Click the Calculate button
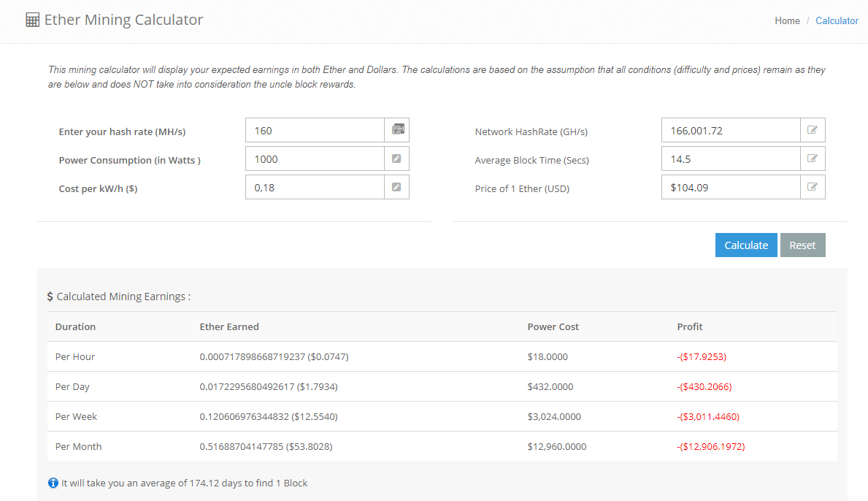 pyautogui.click(x=745, y=245)
